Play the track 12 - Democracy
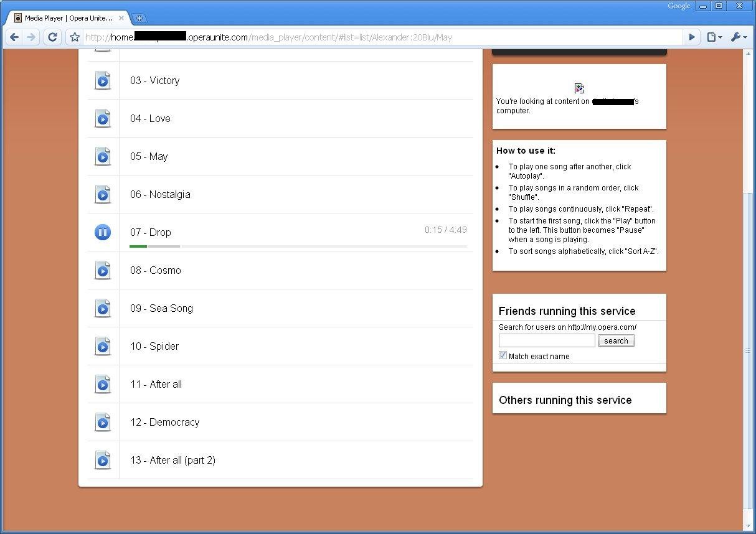 (103, 422)
